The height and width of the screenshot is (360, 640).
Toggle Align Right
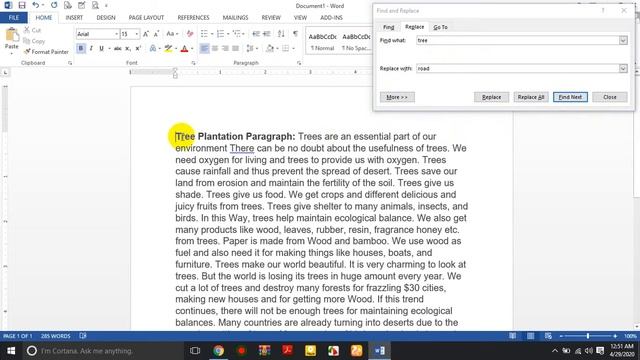tap(225, 49)
